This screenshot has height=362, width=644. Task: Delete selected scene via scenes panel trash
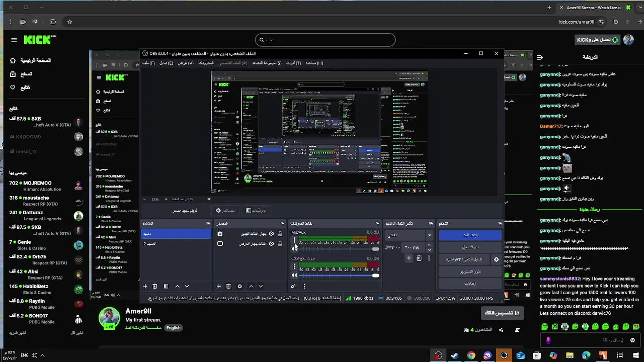155,286
